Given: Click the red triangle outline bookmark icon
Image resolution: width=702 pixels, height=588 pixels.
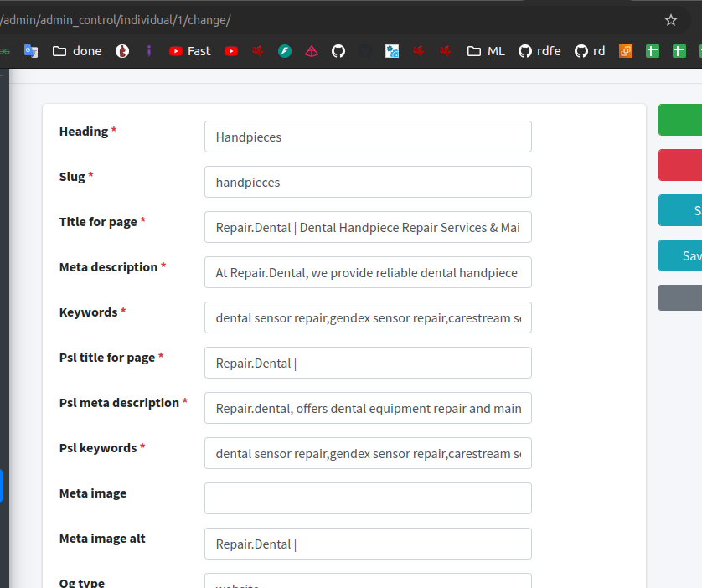Looking at the screenshot, I should (312, 51).
